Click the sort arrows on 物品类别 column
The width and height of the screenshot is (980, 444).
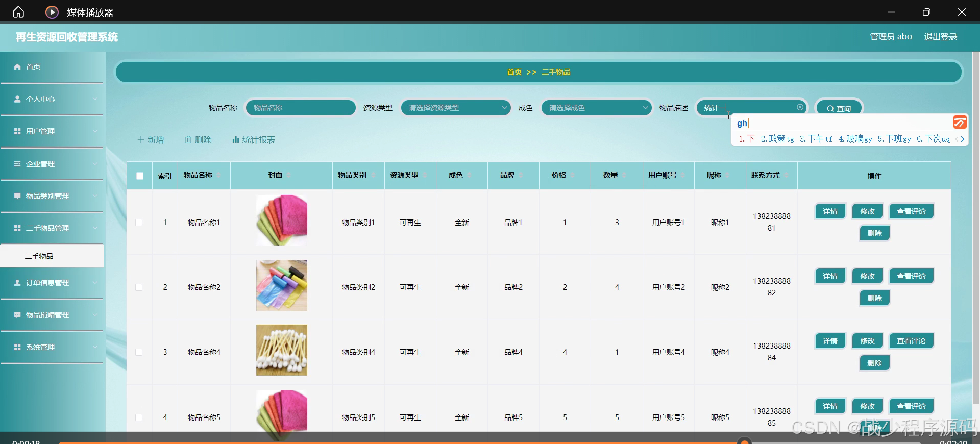373,176
